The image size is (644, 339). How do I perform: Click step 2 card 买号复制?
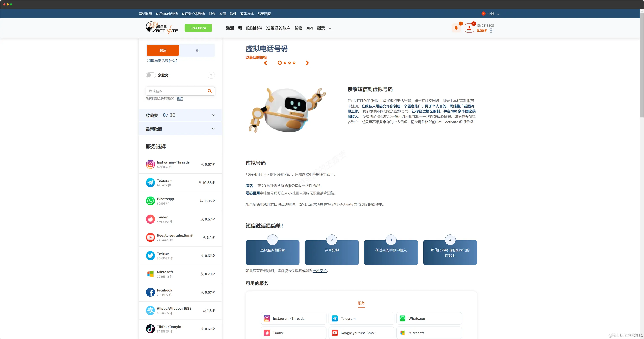332,252
